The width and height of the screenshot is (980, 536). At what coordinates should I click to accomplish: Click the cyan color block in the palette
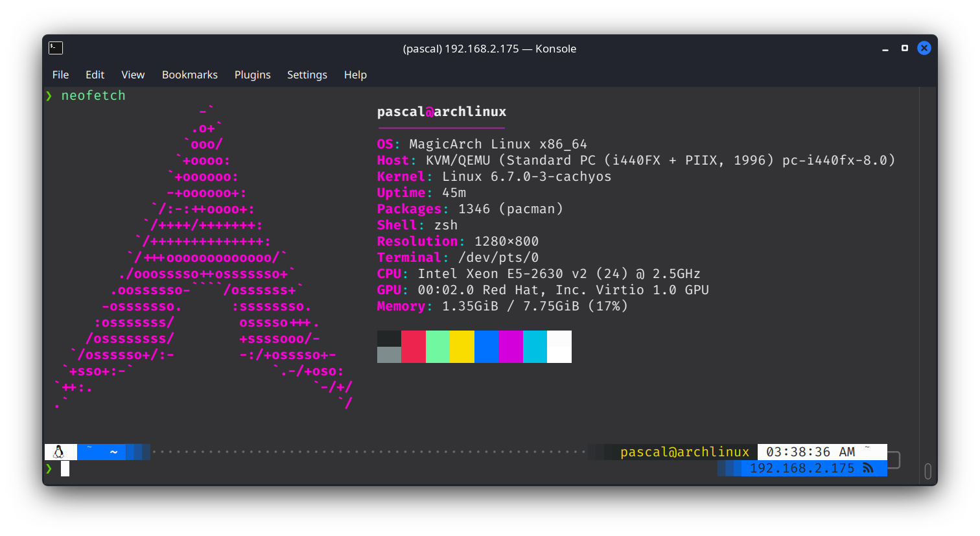pyautogui.click(x=535, y=347)
